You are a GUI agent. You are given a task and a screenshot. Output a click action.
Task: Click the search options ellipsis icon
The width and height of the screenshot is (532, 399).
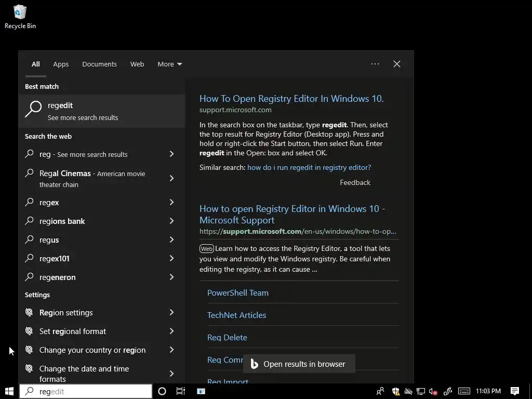375,64
